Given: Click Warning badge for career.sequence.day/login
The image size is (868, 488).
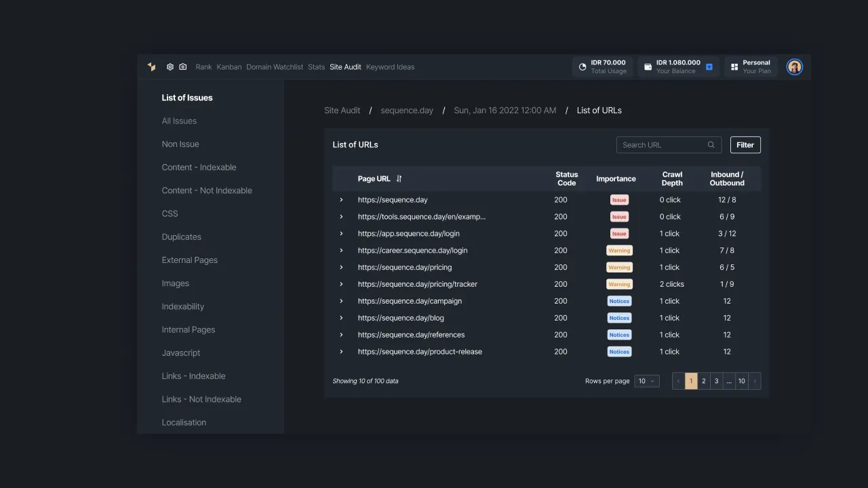Looking at the screenshot, I should pos(619,251).
